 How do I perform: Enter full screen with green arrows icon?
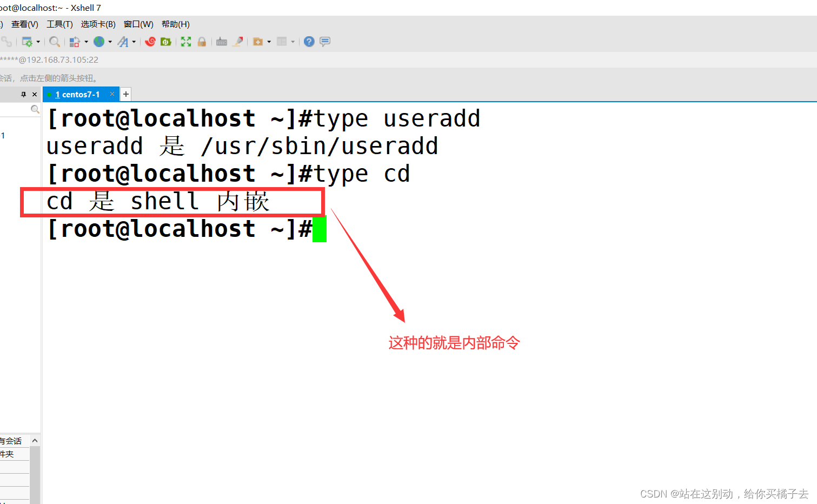click(186, 42)
